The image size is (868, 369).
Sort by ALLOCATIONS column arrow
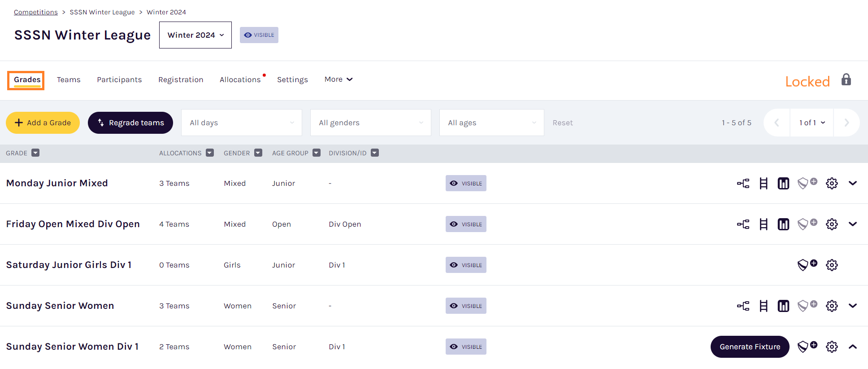210,153
